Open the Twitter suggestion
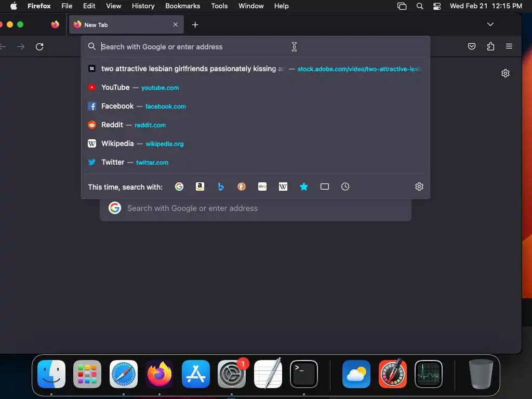532x399 pixels. [x=256, y=162]
